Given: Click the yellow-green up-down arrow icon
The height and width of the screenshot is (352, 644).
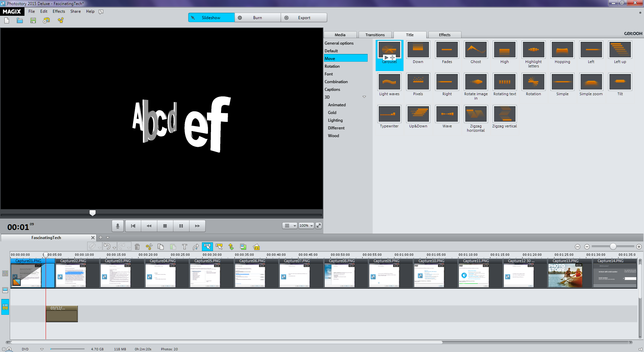Looking at the screenshot, I should coord(231,247).
